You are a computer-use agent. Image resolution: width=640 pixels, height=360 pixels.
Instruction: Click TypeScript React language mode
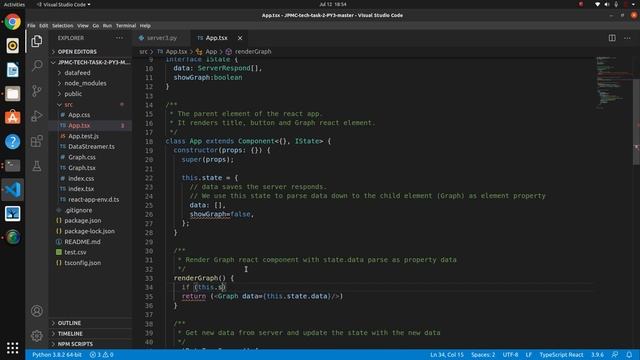(561, 355)
